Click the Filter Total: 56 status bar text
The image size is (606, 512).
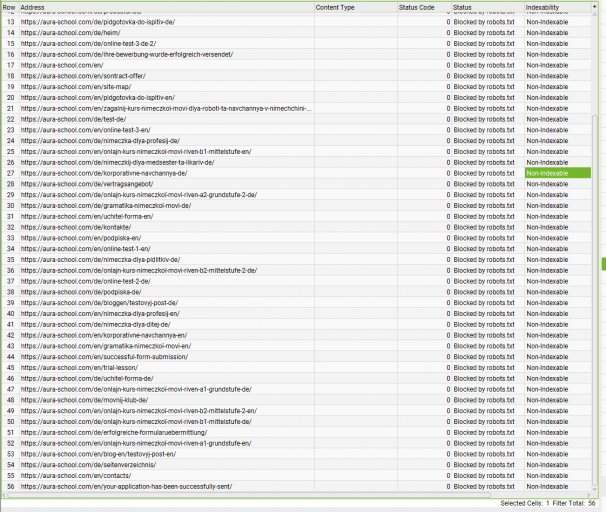click(x=574, y=503)
